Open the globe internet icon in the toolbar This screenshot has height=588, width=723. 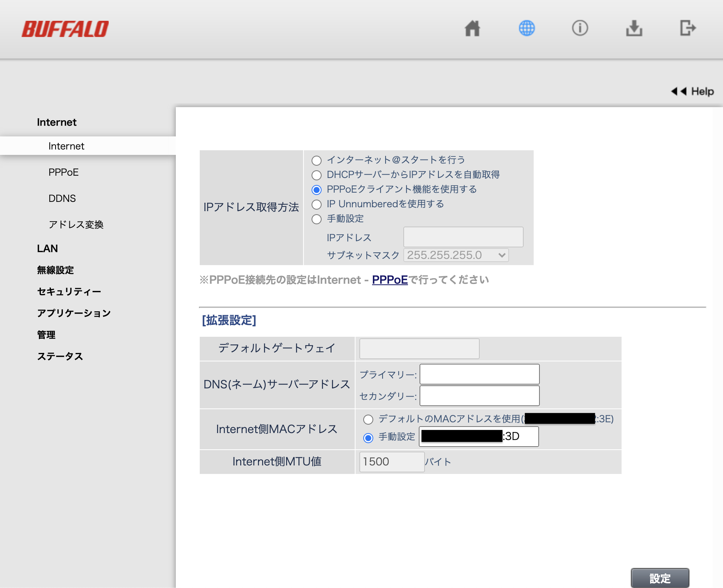click(526, 28)
